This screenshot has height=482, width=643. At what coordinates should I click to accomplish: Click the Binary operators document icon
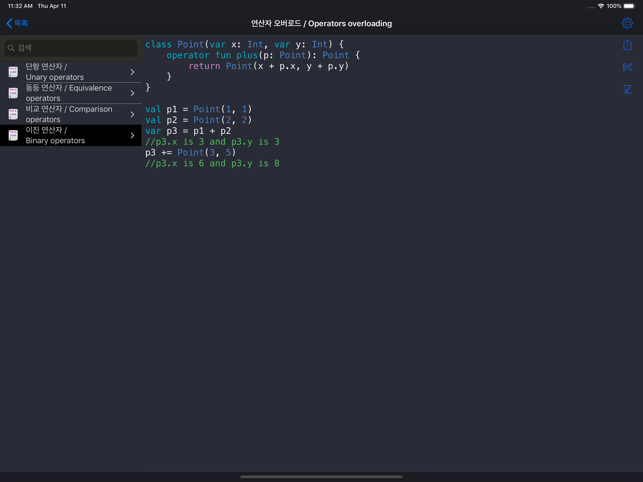13,135
